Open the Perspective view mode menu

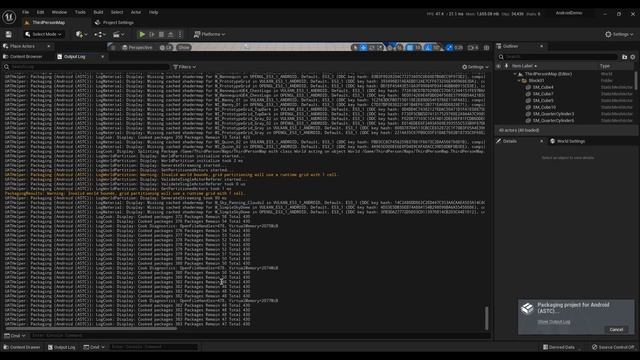(137, 47)
